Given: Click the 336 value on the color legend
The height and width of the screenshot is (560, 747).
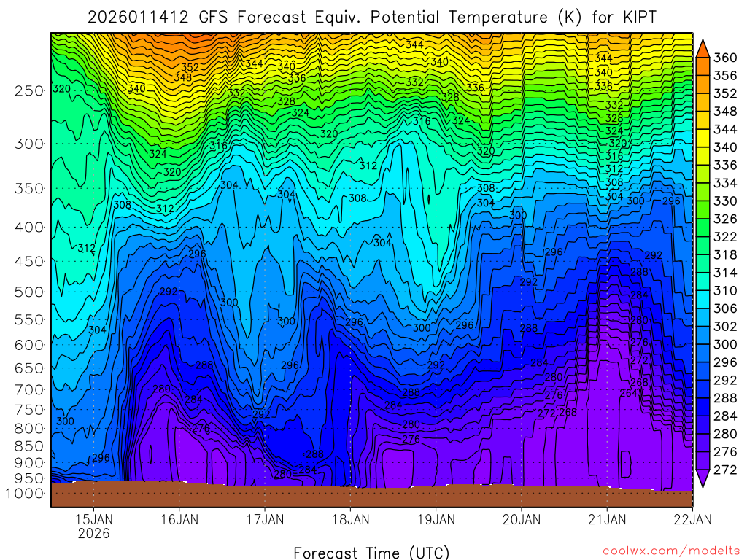Looking at the screenshot, I should point(725,166).
